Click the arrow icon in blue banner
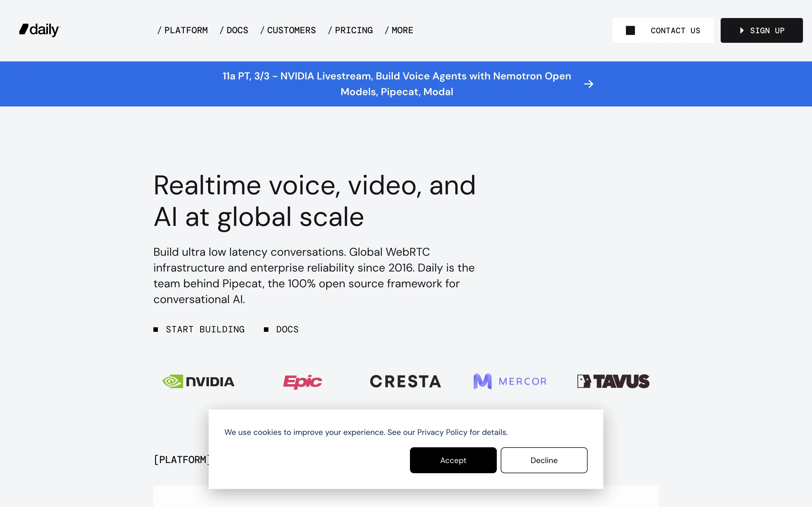Image resolution: width=812 pixels, height=507 pixels. [588, 84]
